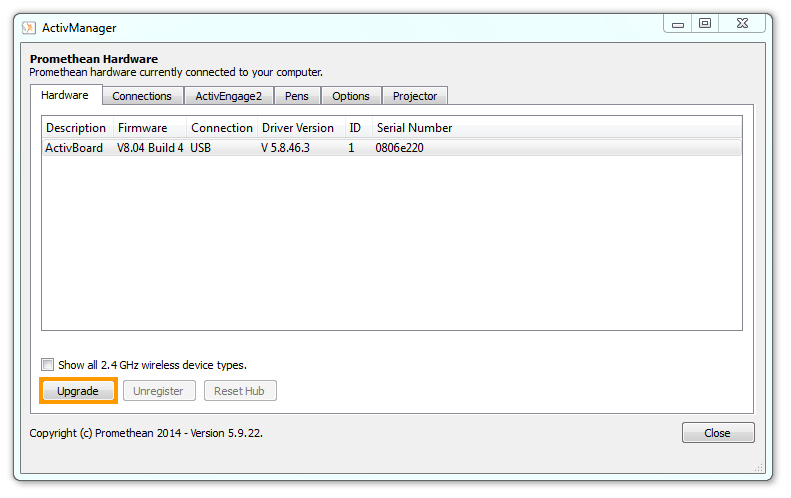
Task: Switch to the Projector tab
Action: (414, 96)
